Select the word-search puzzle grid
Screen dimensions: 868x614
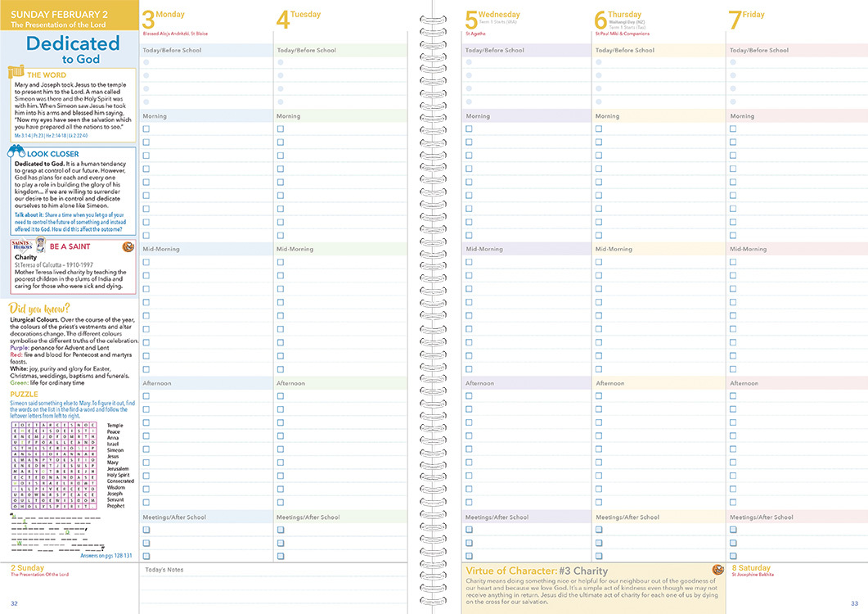56,466
